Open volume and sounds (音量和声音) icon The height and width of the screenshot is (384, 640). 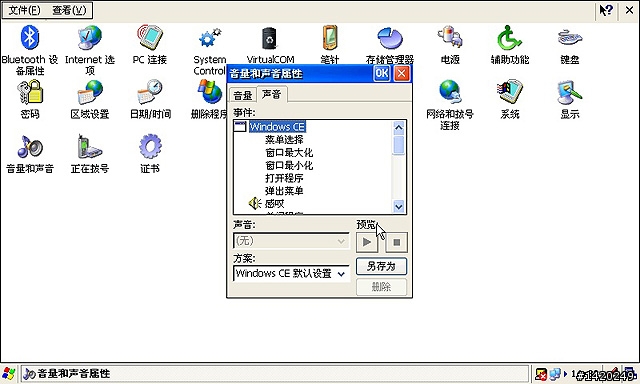(x=30, y=147)
